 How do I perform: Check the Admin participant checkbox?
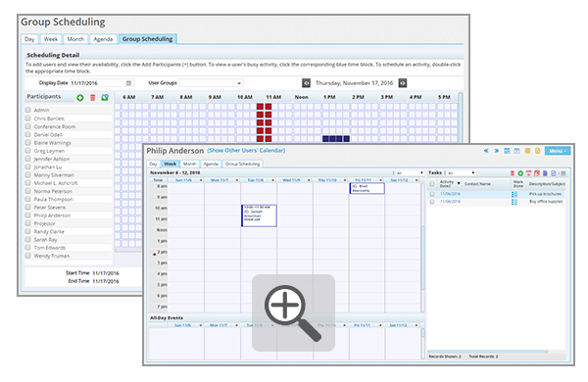pyautogui.click(x=28, y=110)
